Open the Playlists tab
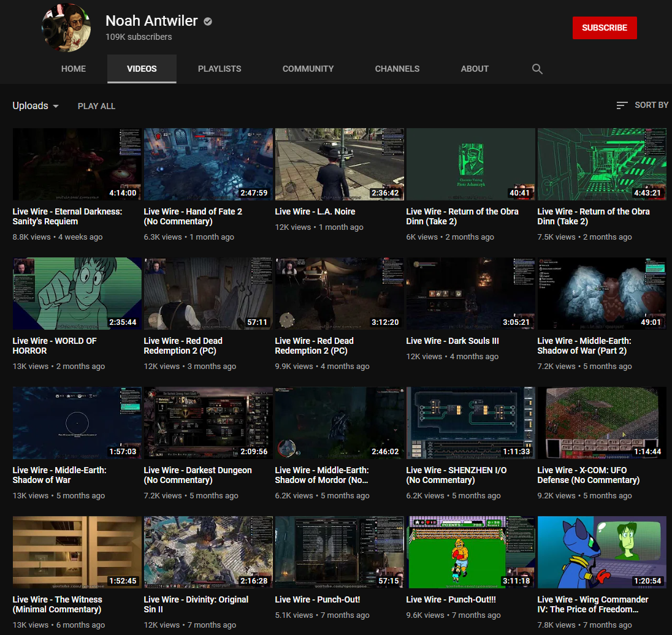Screen dimensions: 672x635 click(220, 69)
